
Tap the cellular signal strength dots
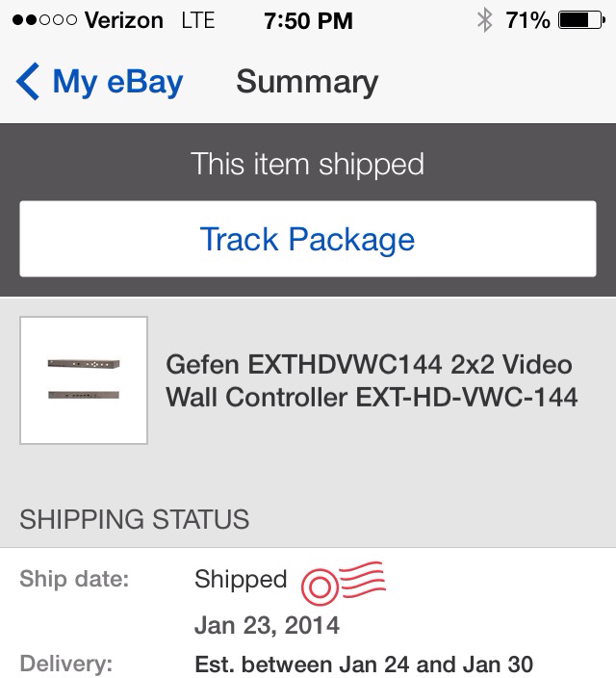point(45,20)
